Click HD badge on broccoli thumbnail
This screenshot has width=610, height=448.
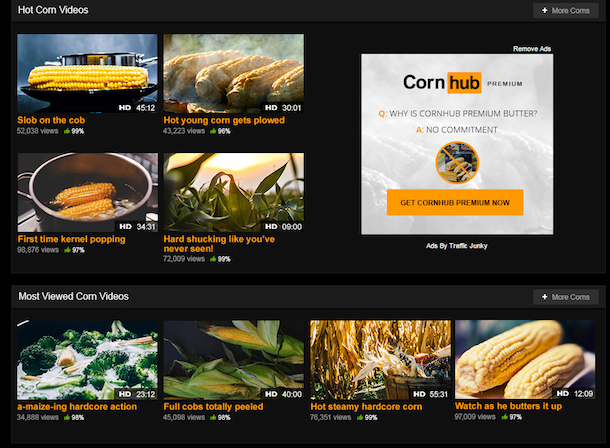tap(125, 394)
